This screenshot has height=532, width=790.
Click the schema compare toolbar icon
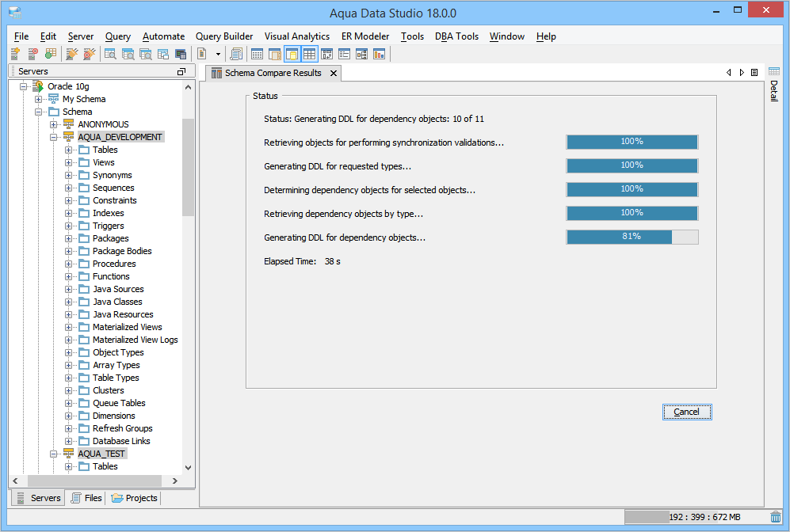click(x=327, y=54)
